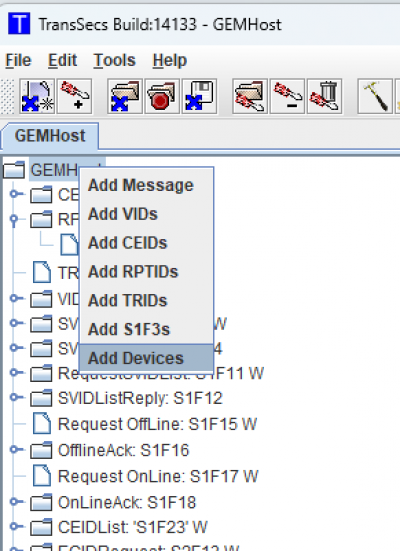Choose Add S1F3s from context menu
This screenshot has height=551, width=400.
147,329
